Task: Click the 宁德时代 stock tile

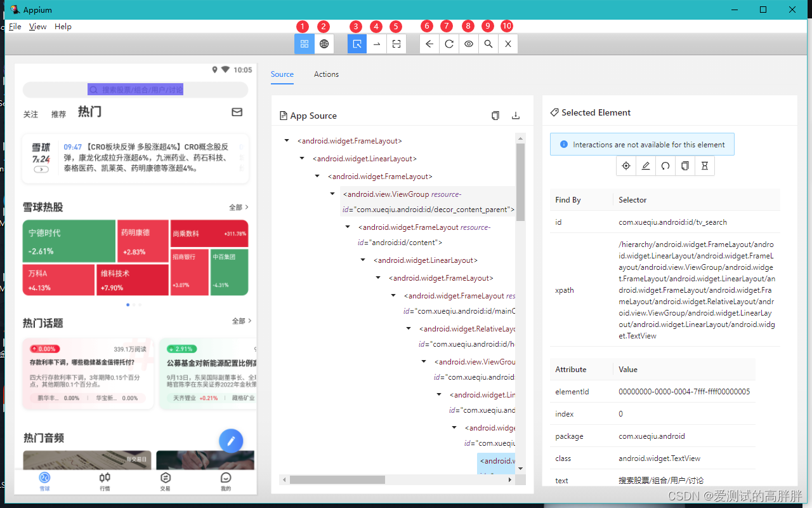Action: pyautogui.click(x=69, y=241)
